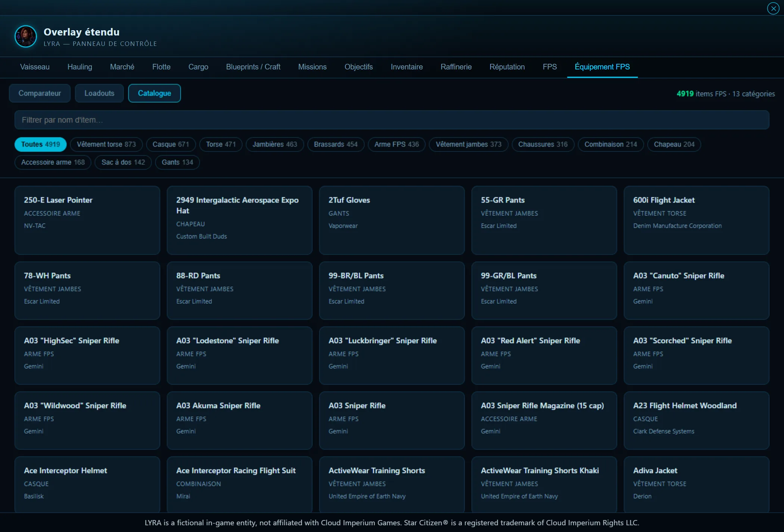
Task: Switch to the Raffinerie tab
Action: coord(456,67)
